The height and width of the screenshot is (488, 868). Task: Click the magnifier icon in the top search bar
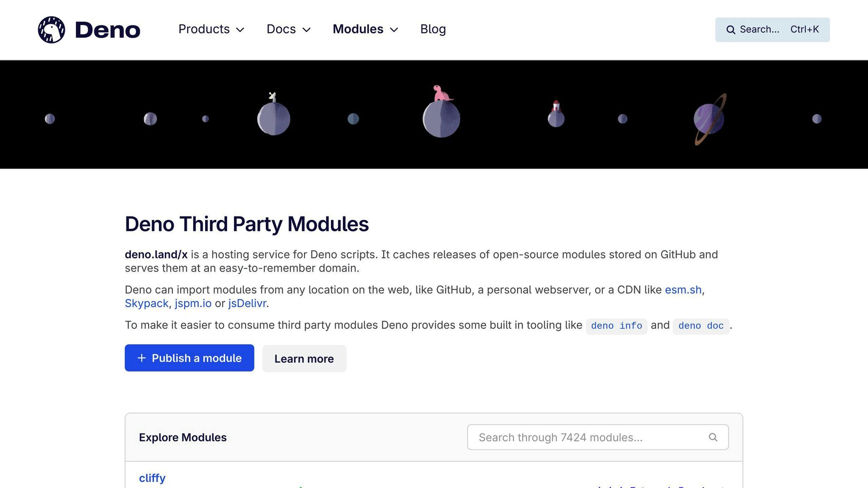tap(731, 30)
